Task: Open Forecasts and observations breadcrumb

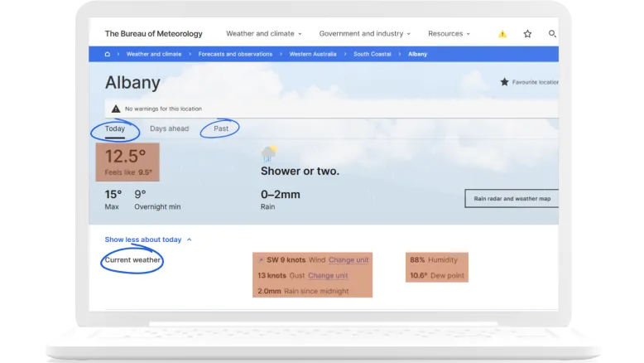Action: coord(235,54)
